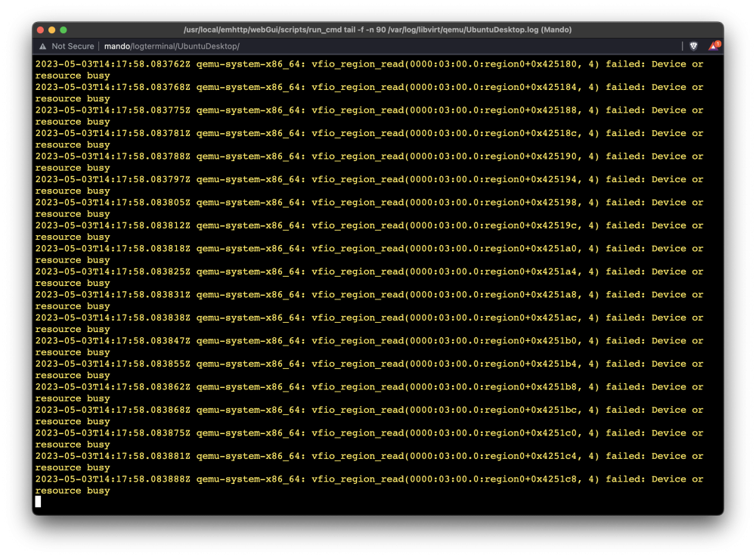Click the region0+0x425188 address text
This screenshot has height=558, width=756.
[531, 110]
